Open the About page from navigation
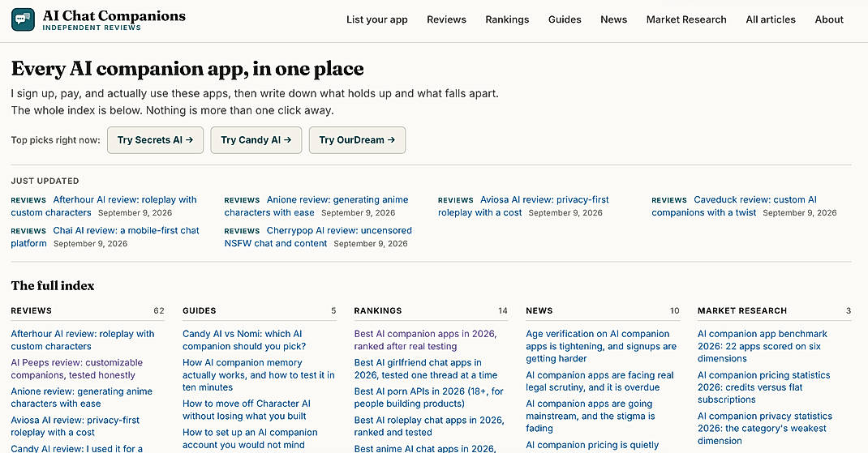Screen dimensions: 868x453 point(829,19)
